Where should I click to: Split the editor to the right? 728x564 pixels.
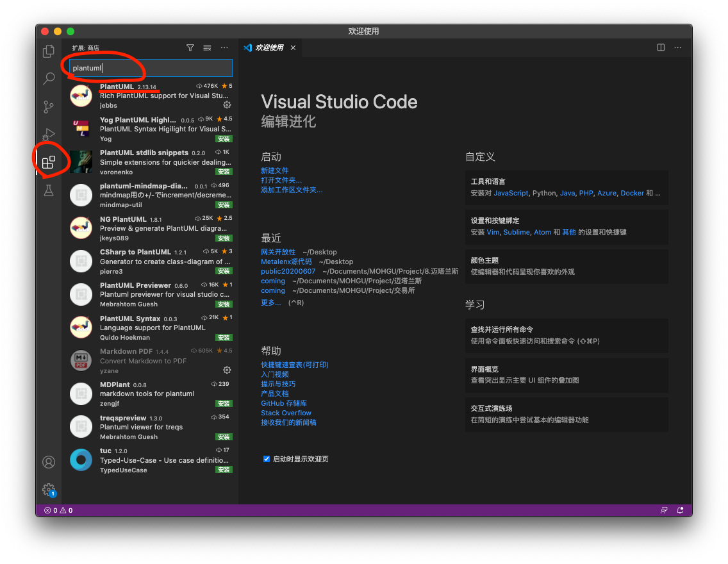click(661, 47)
